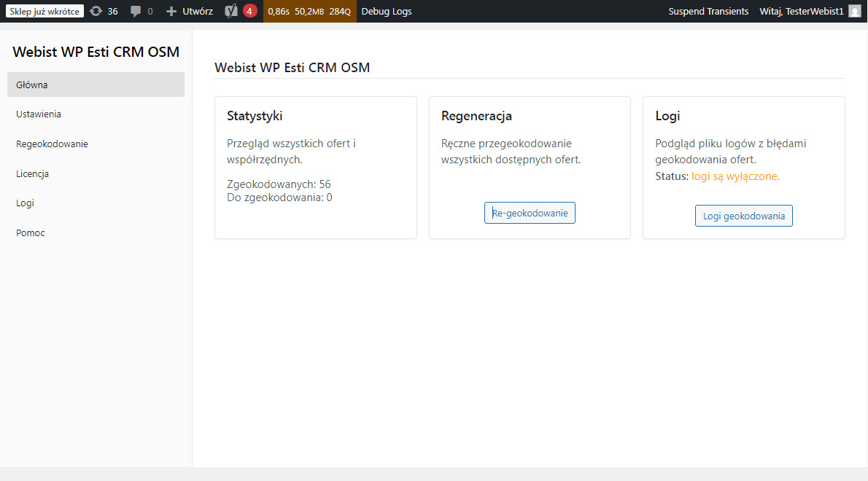Click the plus icon beside Utwórz

coord(171,12)
